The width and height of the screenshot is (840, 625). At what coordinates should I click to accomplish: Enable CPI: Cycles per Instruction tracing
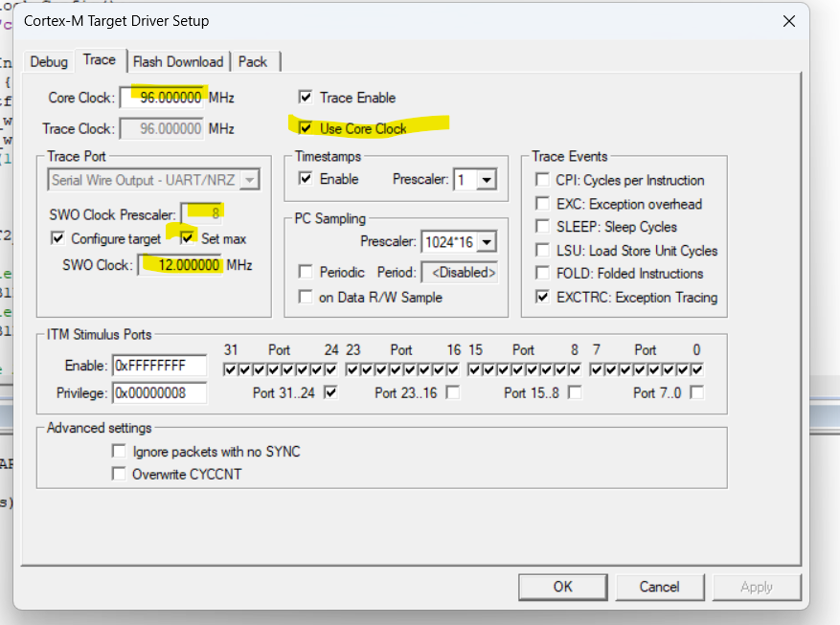click(542, 179)
